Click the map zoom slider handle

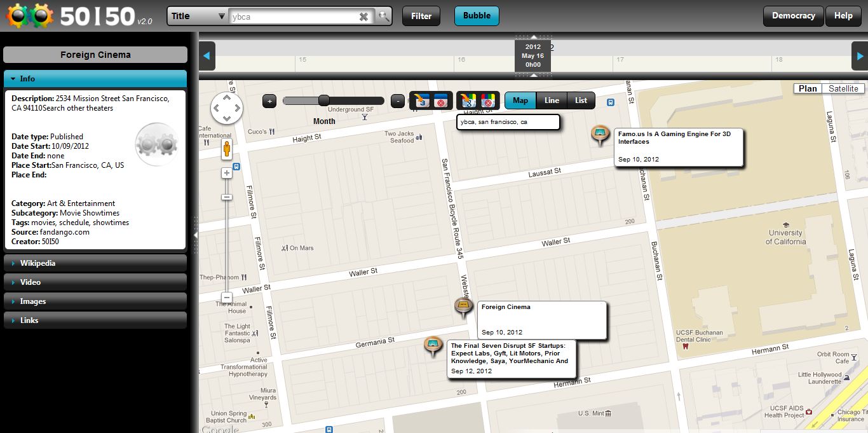point(226,197)
